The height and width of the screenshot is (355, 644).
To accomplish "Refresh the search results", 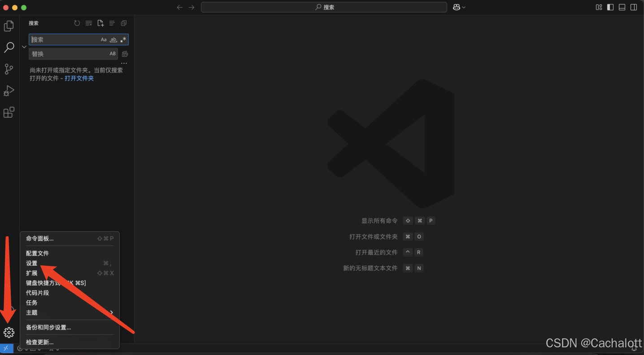I will [x=76, y=23].
